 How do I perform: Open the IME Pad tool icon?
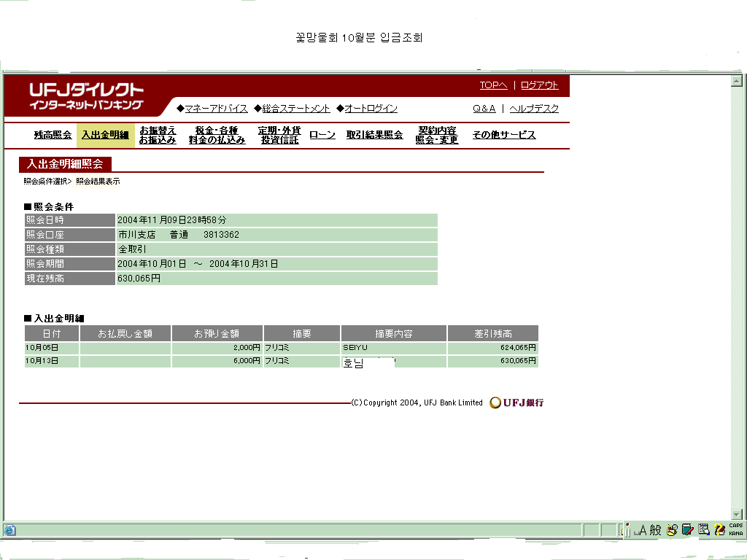click(672, 530)
